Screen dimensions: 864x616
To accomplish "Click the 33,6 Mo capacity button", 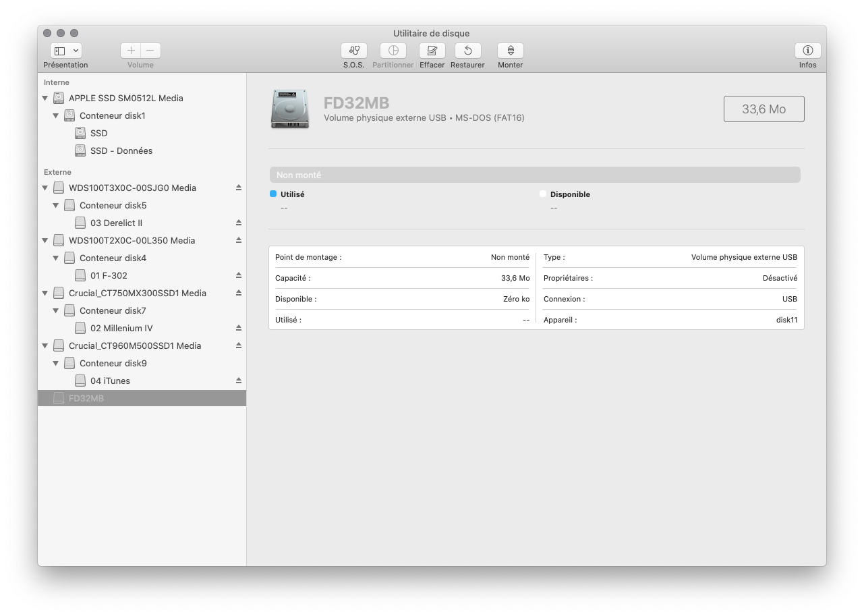I will 764,109.
